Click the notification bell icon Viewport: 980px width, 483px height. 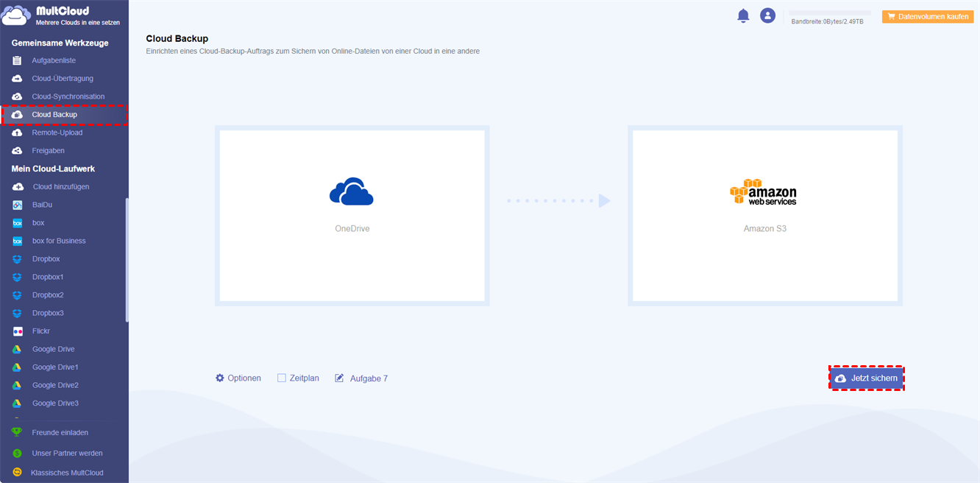[743, 15]
